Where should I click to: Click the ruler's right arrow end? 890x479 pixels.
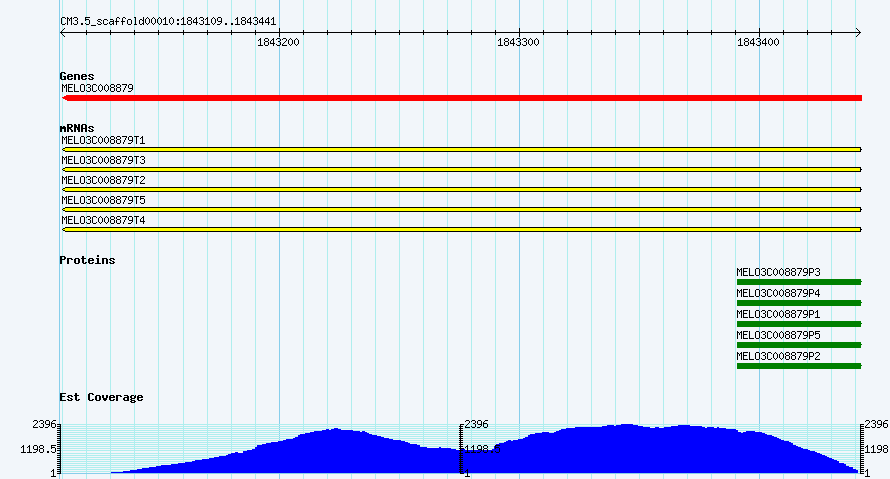click(859, 33)
